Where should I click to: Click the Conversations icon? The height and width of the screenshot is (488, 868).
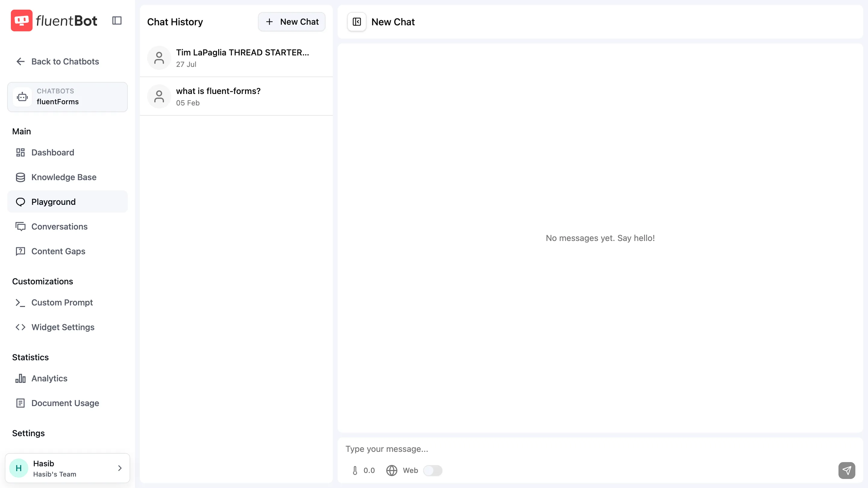tap(20, 227)
